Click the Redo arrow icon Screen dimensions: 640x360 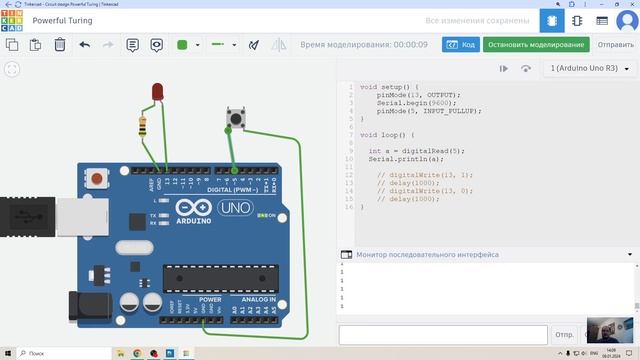coord(108,44)
